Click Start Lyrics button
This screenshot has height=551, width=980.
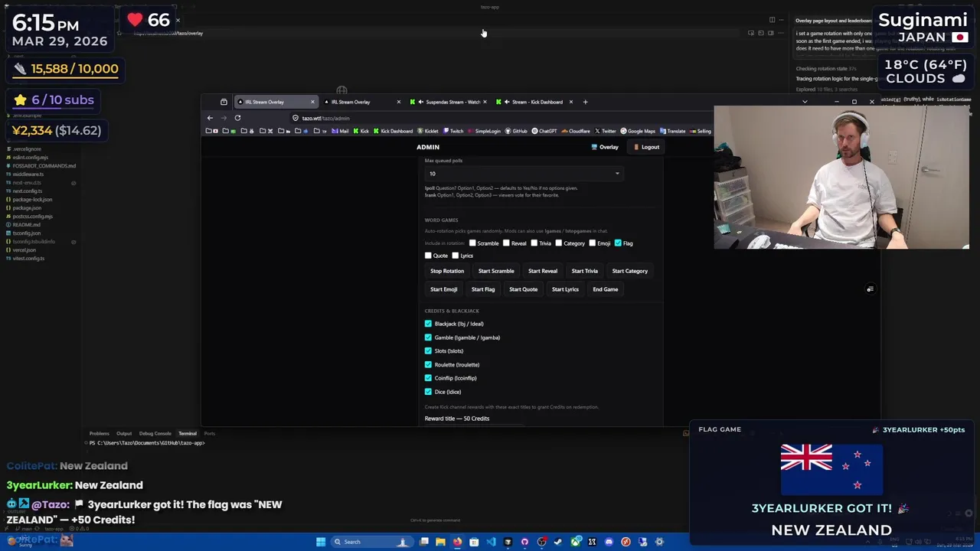pos(565,289)
